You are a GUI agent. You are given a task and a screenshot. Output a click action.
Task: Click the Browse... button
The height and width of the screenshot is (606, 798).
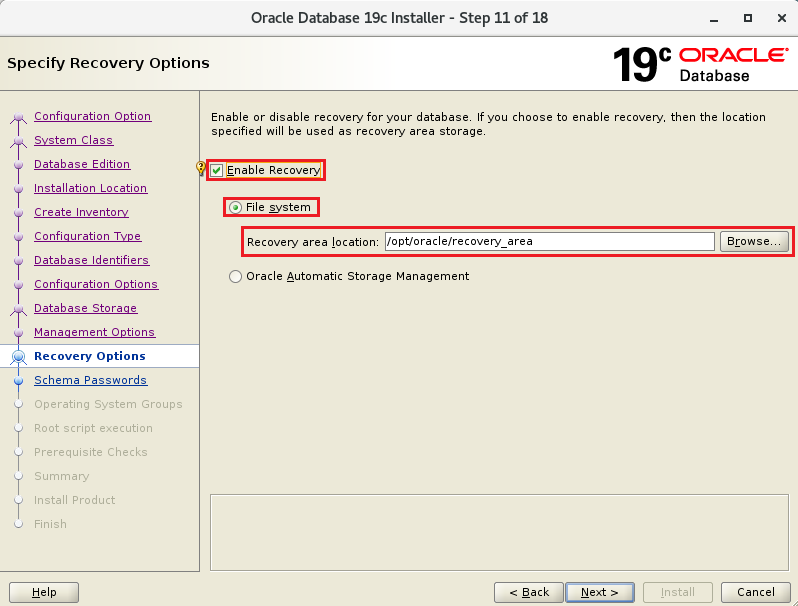point(754,241)
